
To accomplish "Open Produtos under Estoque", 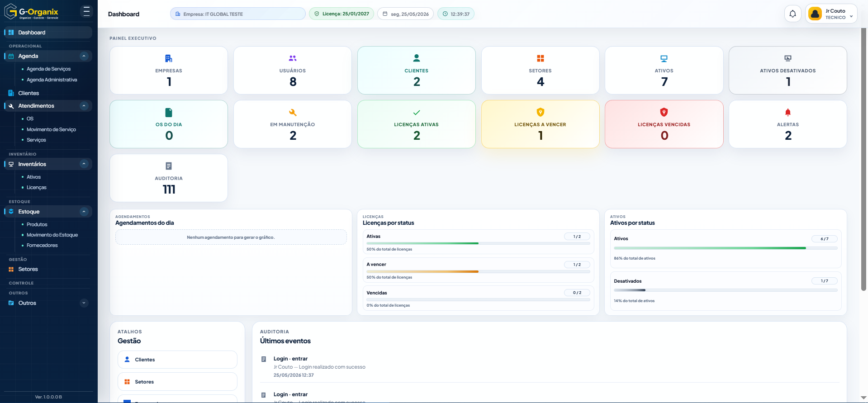I will pos(37,224).
